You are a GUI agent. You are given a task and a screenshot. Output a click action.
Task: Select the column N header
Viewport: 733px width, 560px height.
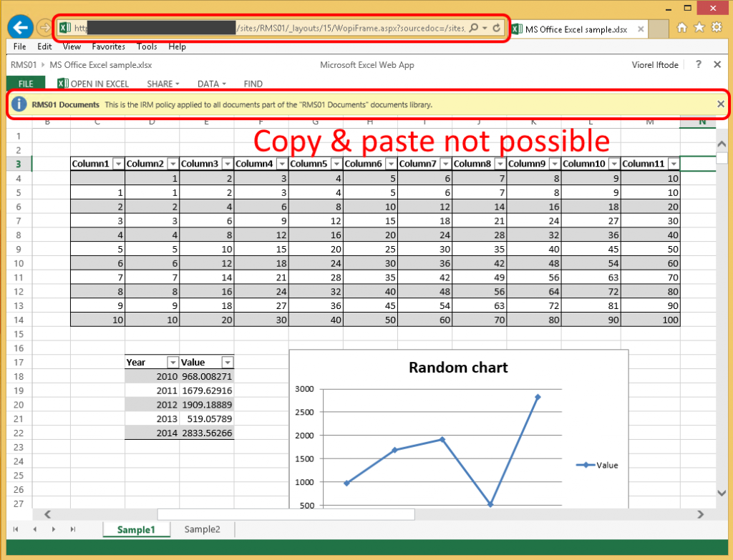(702, 122)
